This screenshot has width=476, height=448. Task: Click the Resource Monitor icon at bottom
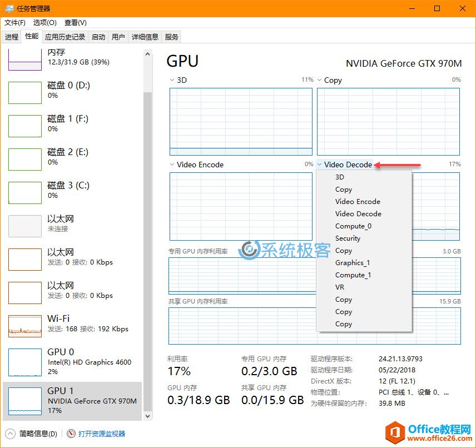tap(71, 434)
